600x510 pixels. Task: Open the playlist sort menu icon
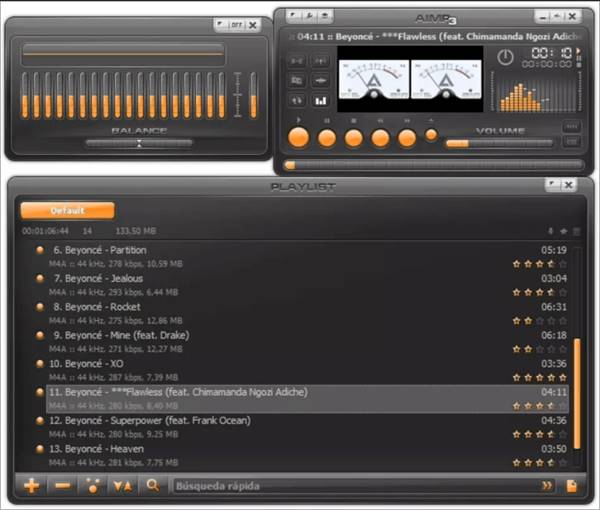click(x=122, y=486)
